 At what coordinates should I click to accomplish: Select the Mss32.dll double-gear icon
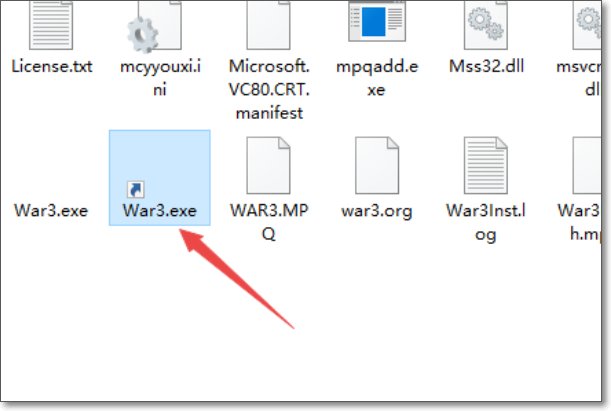tap(486, 25)
